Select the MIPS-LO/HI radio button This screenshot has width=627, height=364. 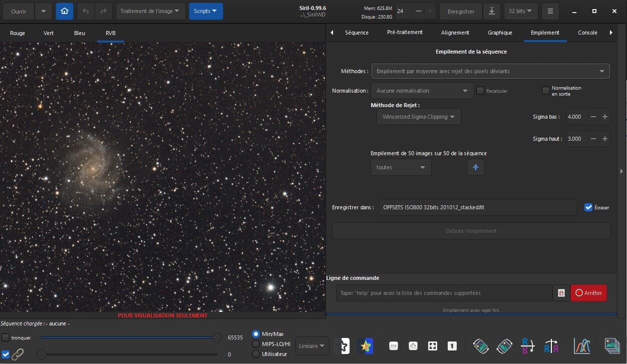click(256, 344)
